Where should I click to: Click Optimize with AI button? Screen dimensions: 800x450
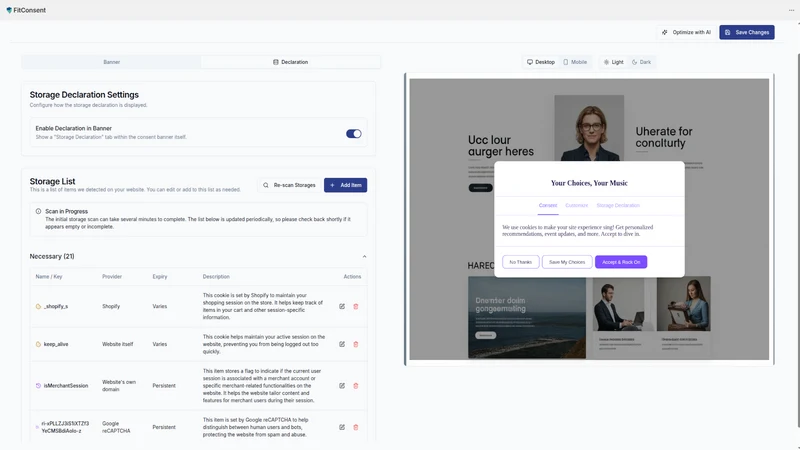click(687, 32)
